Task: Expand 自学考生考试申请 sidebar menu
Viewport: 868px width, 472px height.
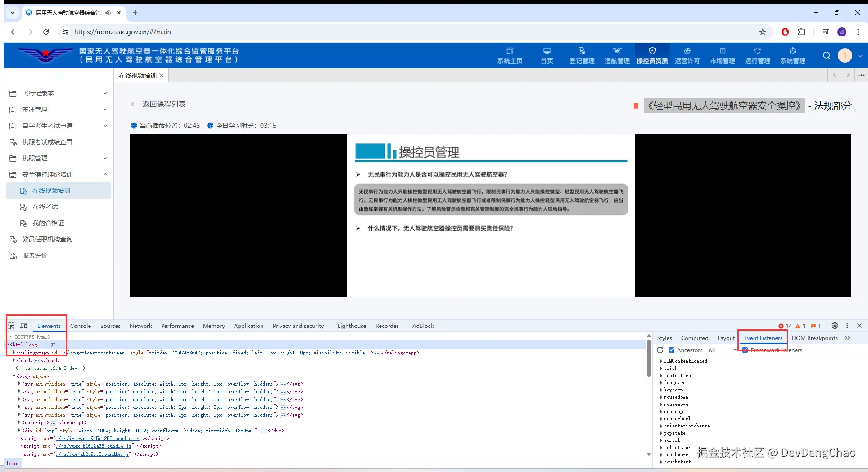Action: 59,126
